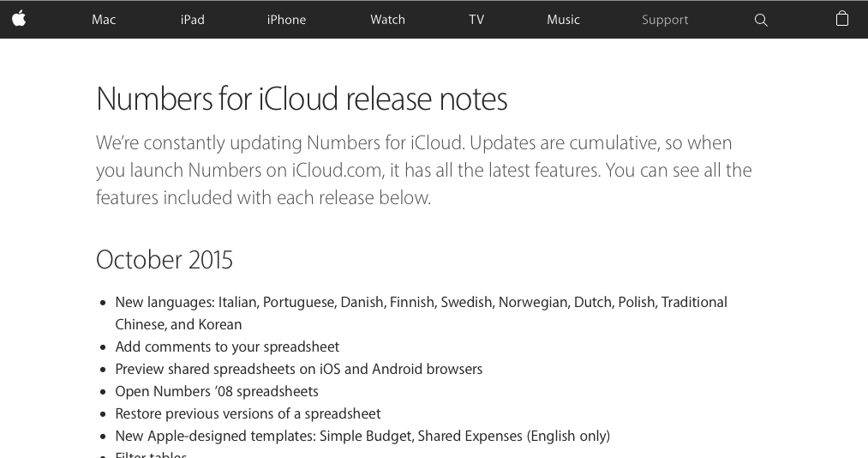Click the 'Open Numbers '08 spreadsheets' item
The image size is (868, 458).
pyautogui.click(x=217, y=391)
